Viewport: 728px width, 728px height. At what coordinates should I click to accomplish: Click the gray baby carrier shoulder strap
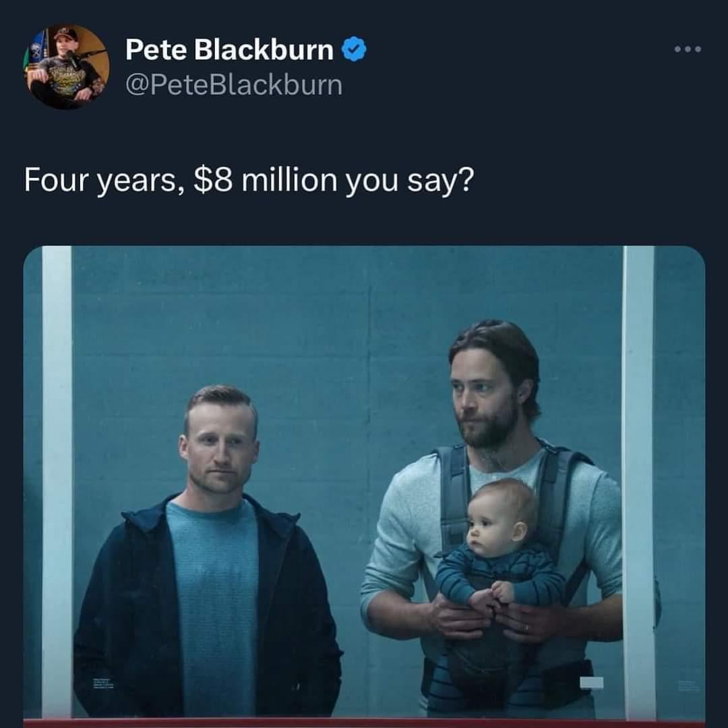(x=454, y=497)
